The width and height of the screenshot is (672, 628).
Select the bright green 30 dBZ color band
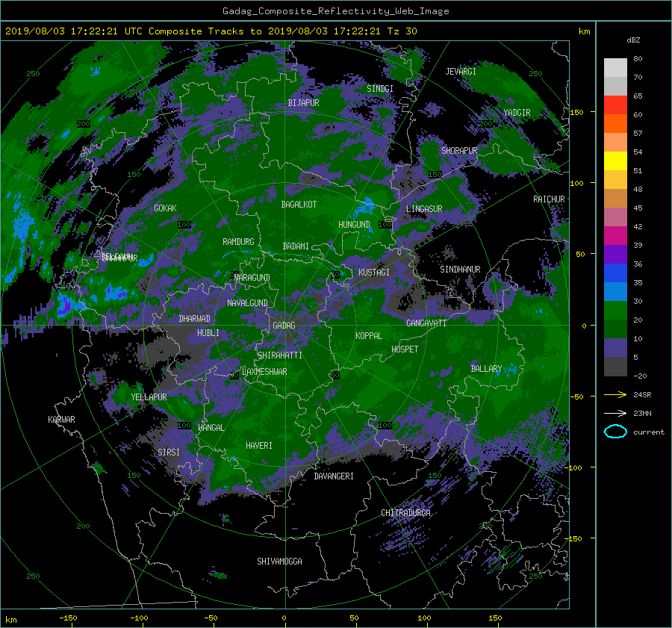pos(615,310)
